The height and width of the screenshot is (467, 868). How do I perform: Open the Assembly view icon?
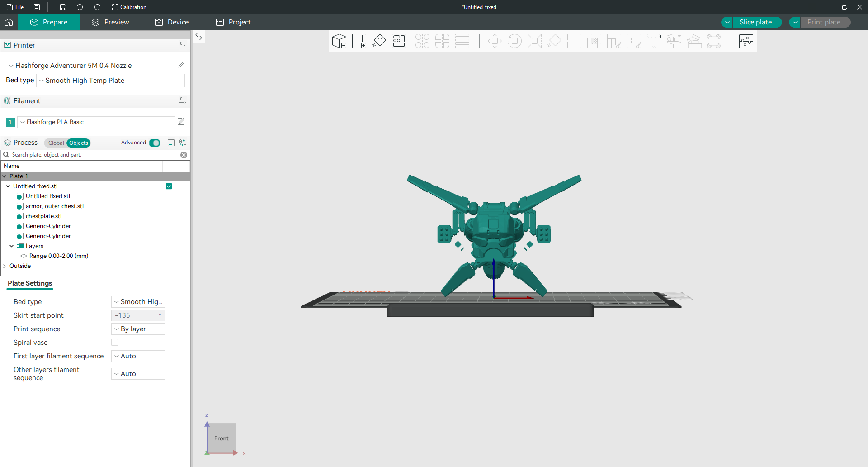point(746,41)
